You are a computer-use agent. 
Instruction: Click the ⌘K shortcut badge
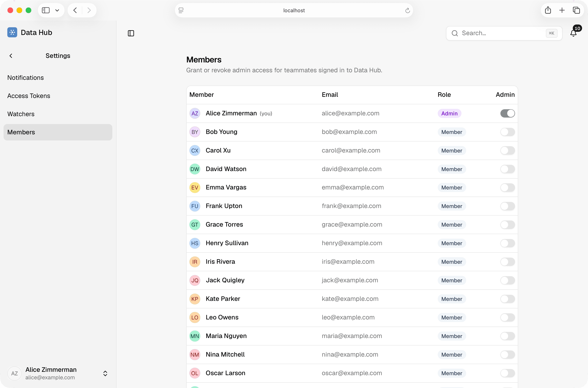point(552,33)
